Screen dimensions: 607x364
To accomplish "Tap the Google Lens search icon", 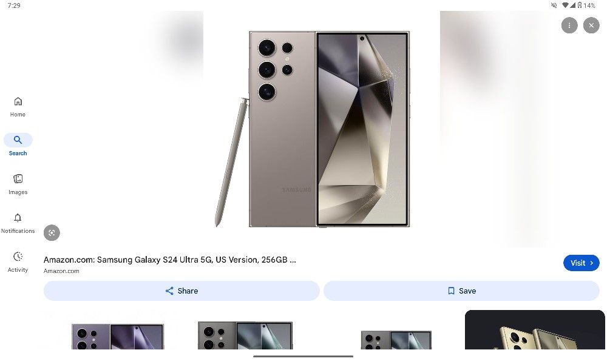I will [x=52, y=233].
